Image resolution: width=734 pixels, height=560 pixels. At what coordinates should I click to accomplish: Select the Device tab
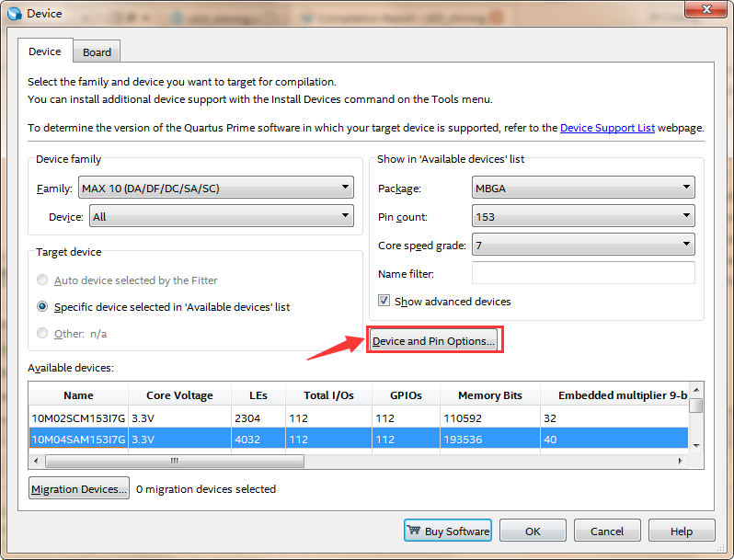pos(45,51)
